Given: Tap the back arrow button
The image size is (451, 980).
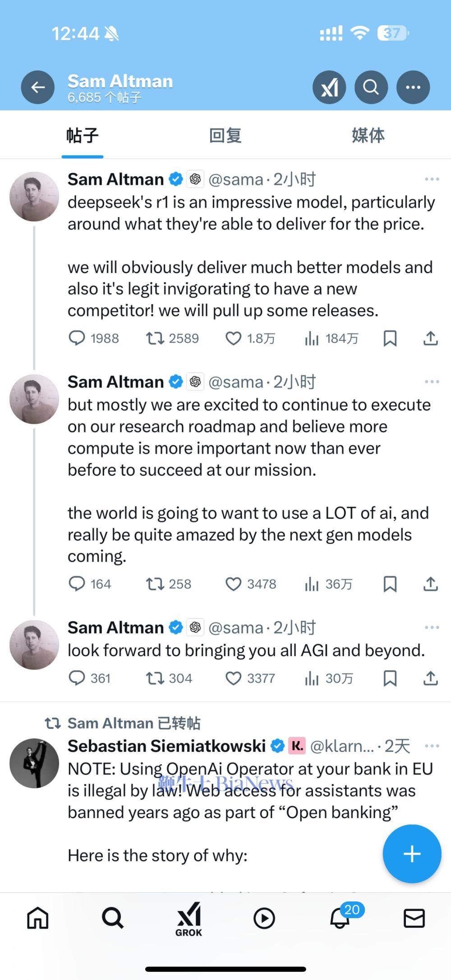Looking at the screenshot, I should point(38,87).
